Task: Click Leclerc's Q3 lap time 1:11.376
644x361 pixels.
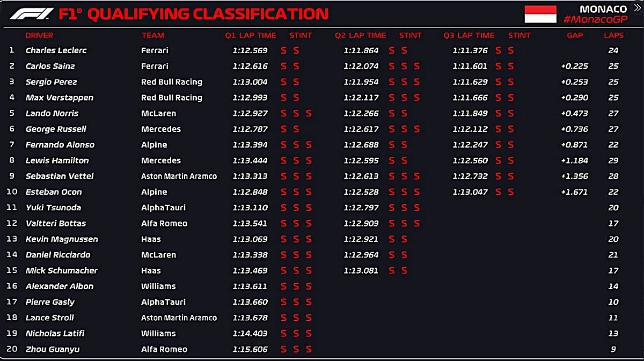Action: point(470,50)
